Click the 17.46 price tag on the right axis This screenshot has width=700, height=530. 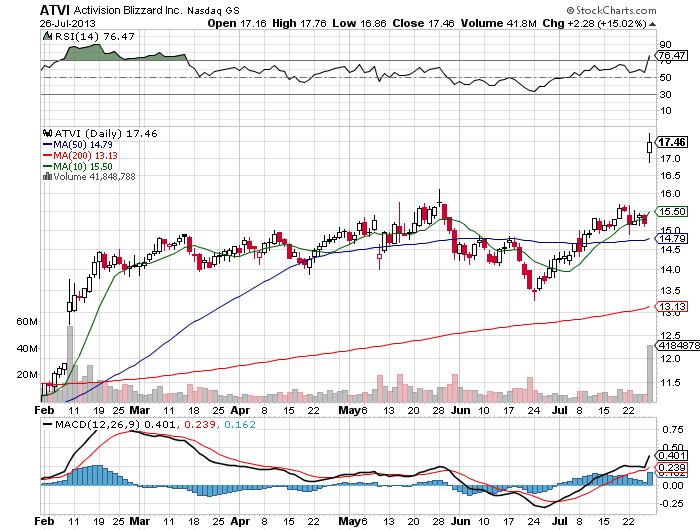pos(672,142)
